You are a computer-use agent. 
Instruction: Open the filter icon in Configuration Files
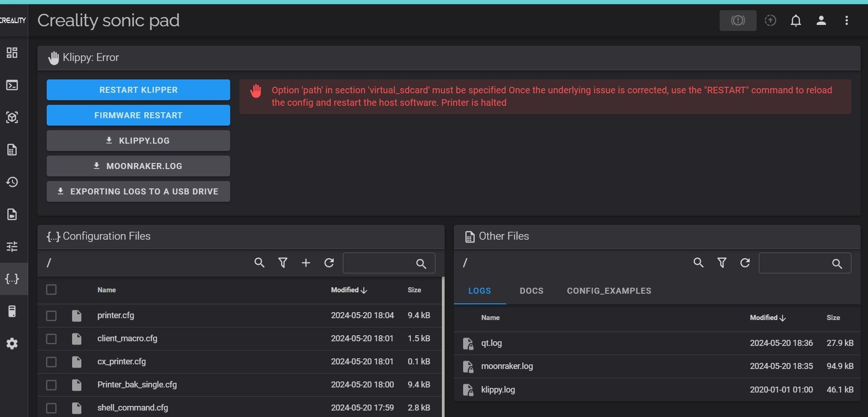283,263
